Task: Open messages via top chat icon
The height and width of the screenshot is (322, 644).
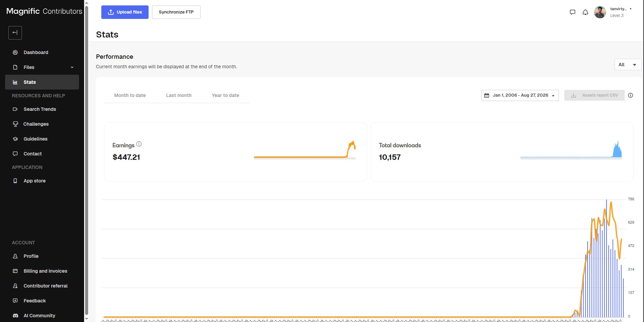Action: click(x=572, y=12)
